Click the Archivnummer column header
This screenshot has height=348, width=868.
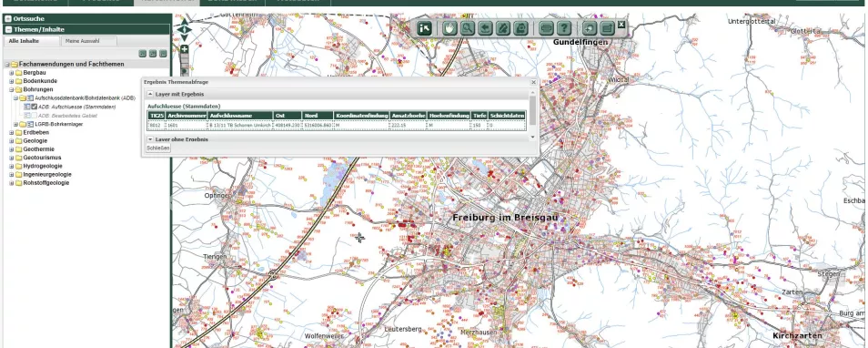coord(187,116)
